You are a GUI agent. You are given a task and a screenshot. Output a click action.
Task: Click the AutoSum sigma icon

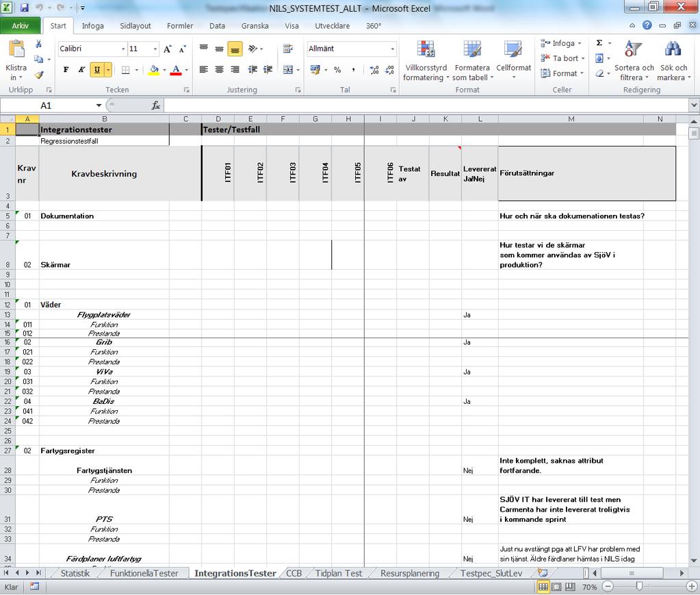pos(599,43)
